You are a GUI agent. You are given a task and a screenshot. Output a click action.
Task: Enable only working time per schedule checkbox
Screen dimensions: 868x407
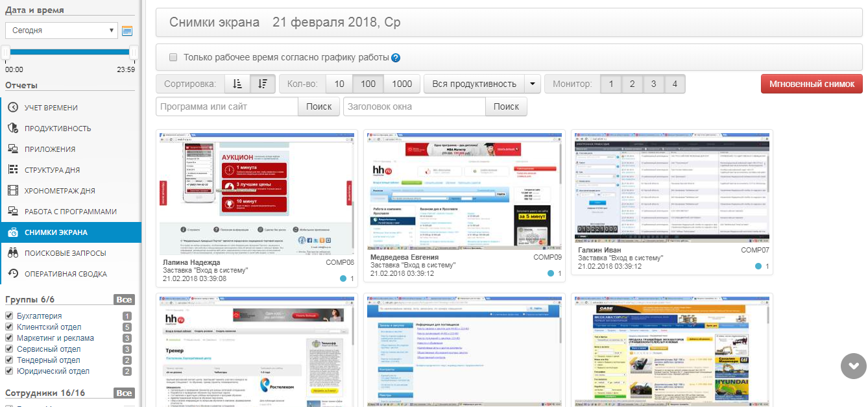173,57
